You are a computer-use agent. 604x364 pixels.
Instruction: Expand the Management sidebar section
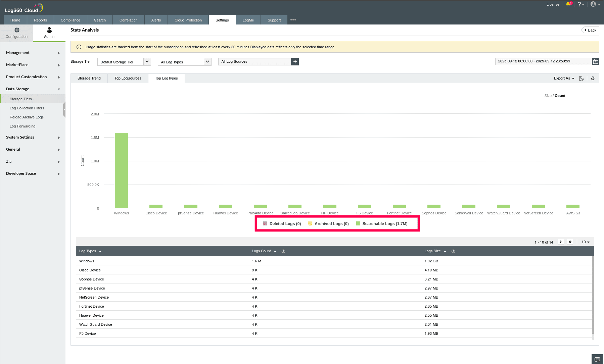[x=33, y=53]
